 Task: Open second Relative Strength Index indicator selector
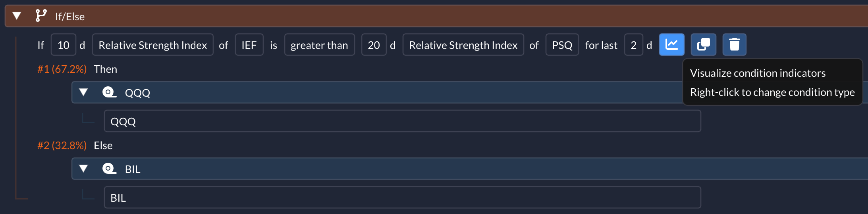pos(463,45)
